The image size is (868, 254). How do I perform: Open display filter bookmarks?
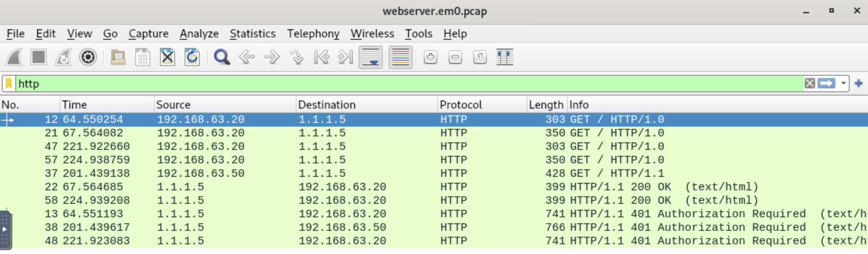pos(9,84)
